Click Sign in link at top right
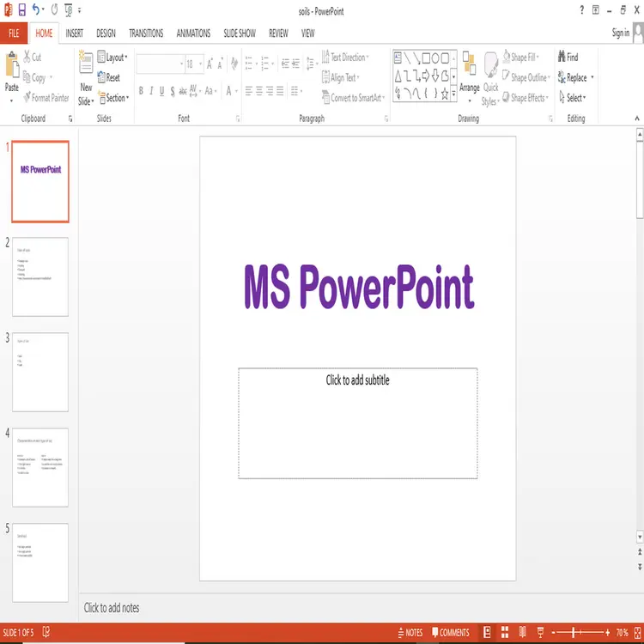Screen dimensions: 644x644 point(620,33)
